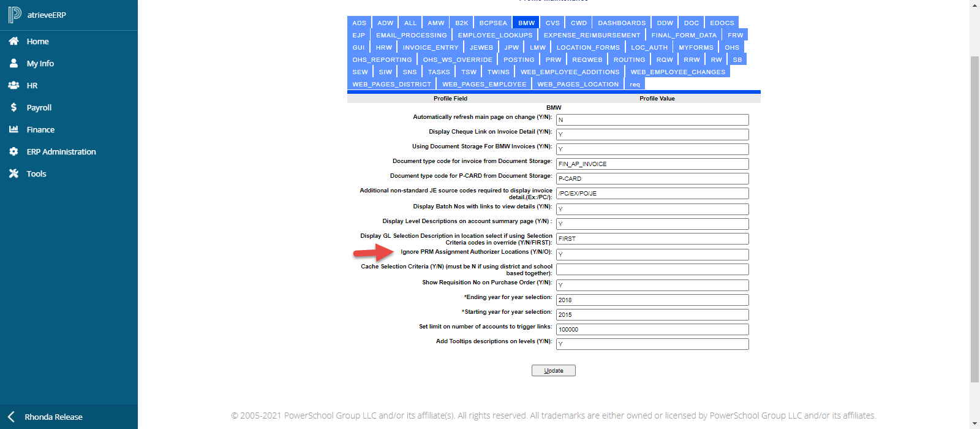Click the ERP Administration gear icon
The height and width of the screenshot is (429, 980).
[13, 151]
